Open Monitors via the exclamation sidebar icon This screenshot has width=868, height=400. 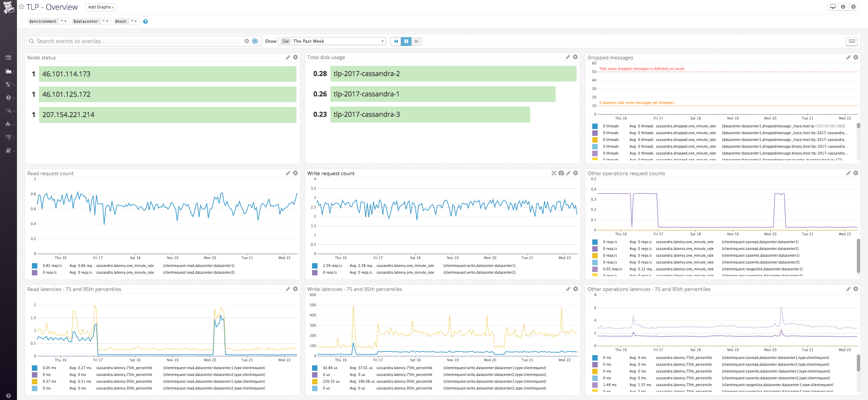click(9, 98)
